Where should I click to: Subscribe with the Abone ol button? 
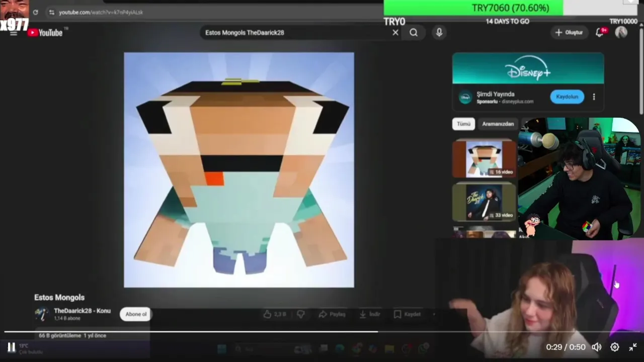point(136,314)
